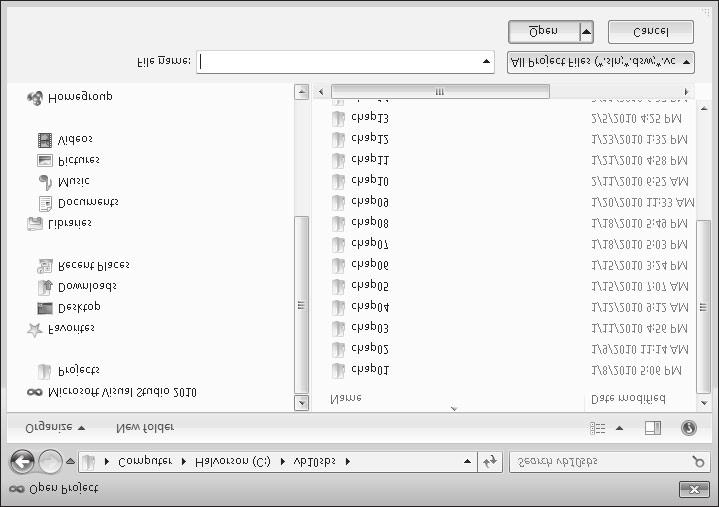The image size is (719, 507).
Task: Select the Recent Places label
Action: tap(94, 265)
